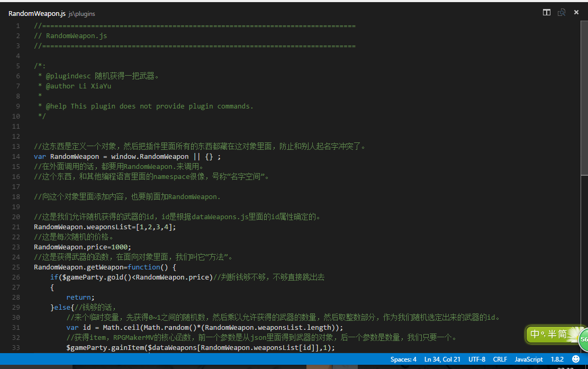Click the '@author Li XiaYu' comment line

coord(75,86)
